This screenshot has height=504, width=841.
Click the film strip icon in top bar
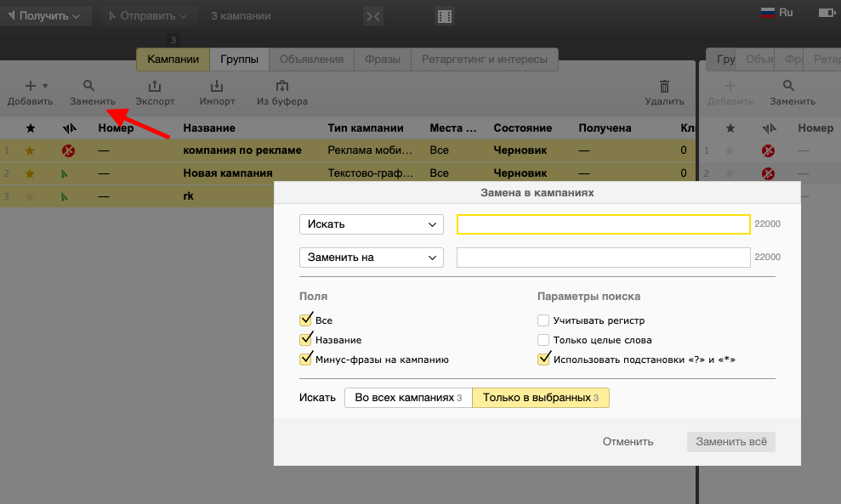click(x=445, y=16)
